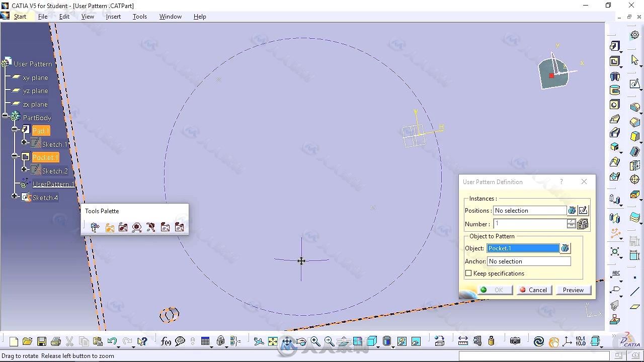644x362 pixels.
Task: Collapse the PartBody tree node
Action: (6, 116)
